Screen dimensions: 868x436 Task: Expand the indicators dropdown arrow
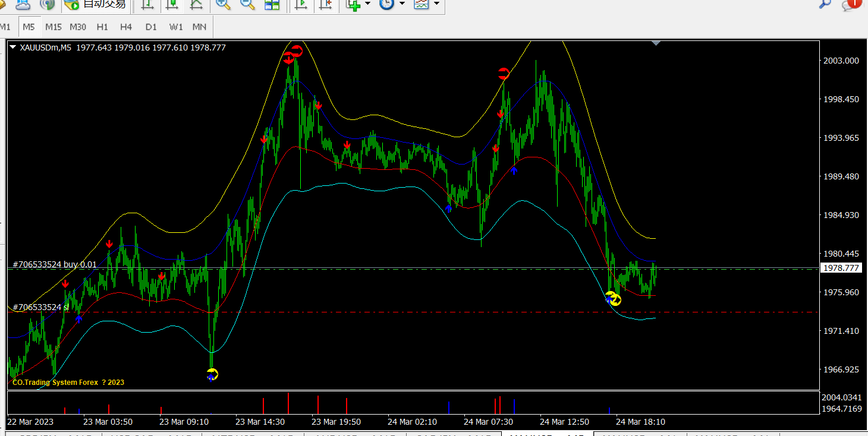pos(367,4)
